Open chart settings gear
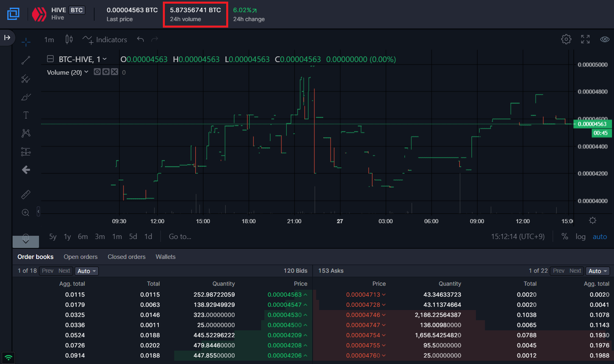 point(566,39)
